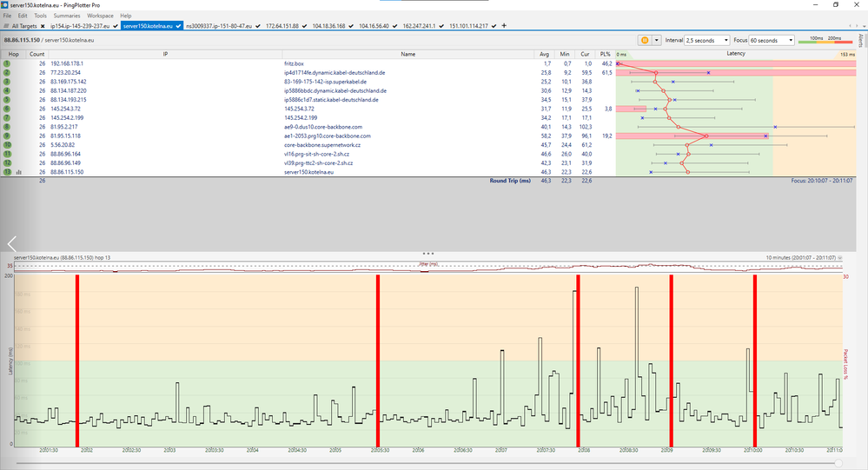Switch to the 104.16.56.40 tab
Image resolution: width=868 pixels, height=470 pixels.
[x=374, y=26]
